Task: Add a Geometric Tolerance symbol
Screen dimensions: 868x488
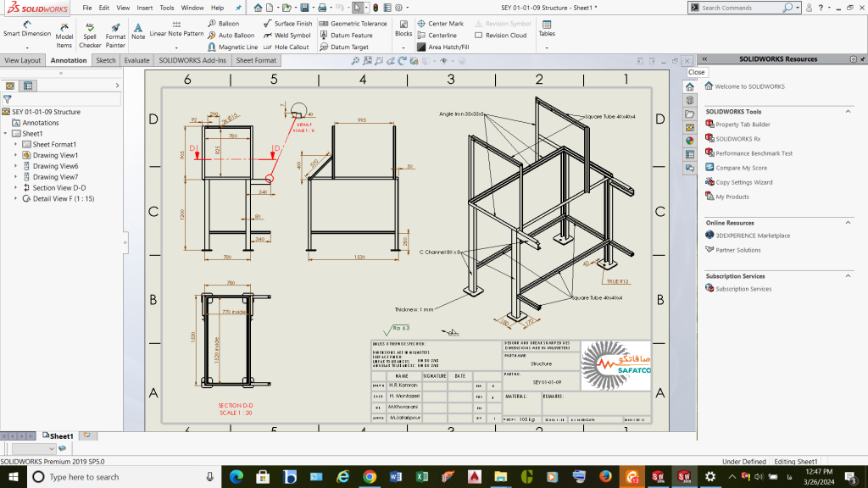Action: (353, 24)
